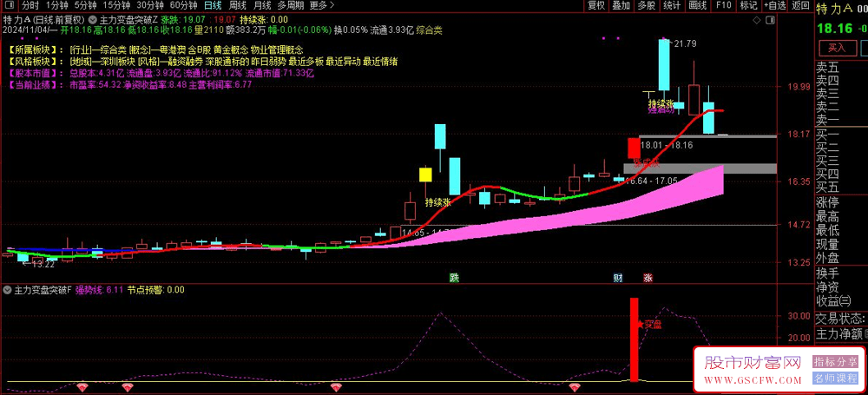Click the 股本市值 info line
Image resolution: width=868 pixels, height=395 pixels.
coord(161,73)
